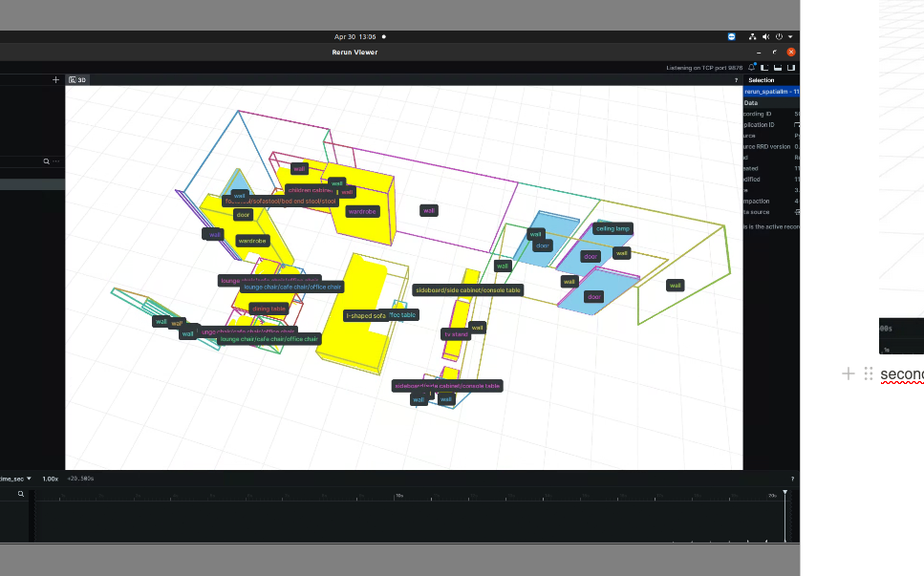This screenshot has height=576, width=924.
Task: Jump to the 10s mark on the timeline ruler
Action: point(399,496)
